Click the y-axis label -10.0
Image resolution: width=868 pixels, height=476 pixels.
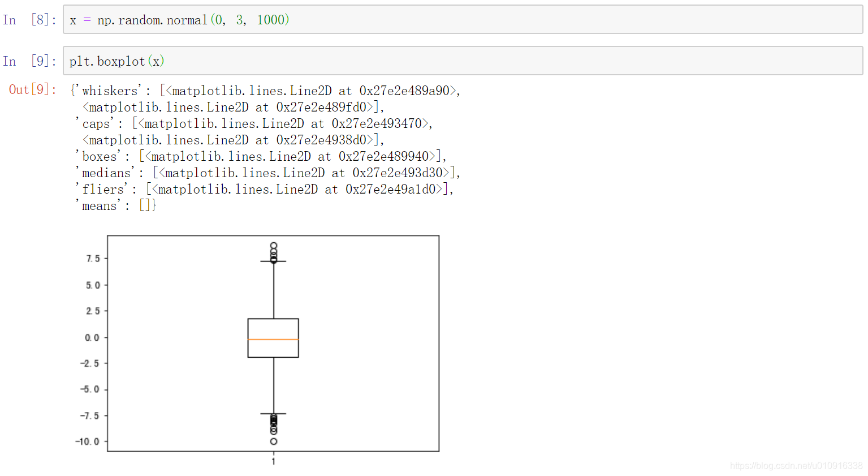(87, 441)
